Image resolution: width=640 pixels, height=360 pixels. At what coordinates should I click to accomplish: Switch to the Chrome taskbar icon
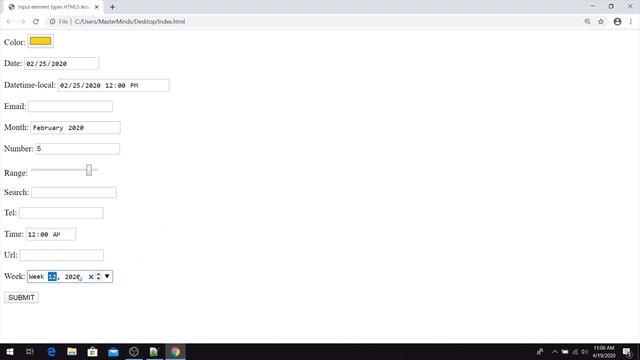175,351
